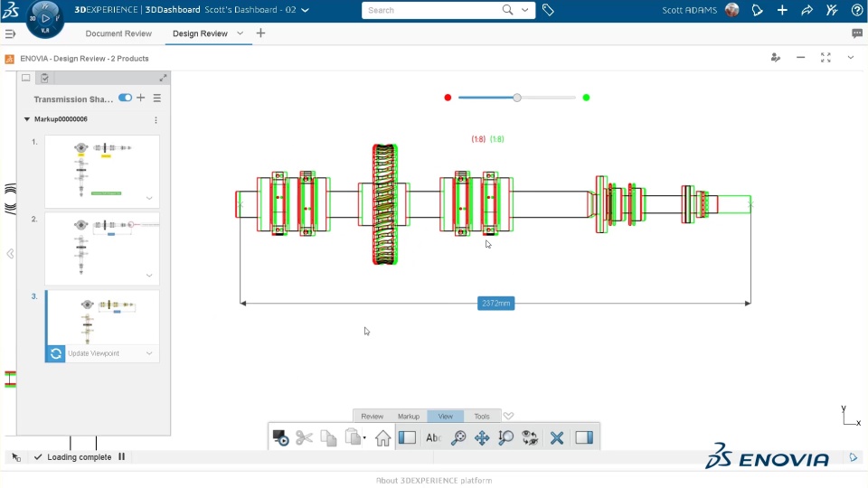The height and width of the screenshot is (488, 868).
Task: Select the Zoom in/out tool
Action: click(505, 437)
